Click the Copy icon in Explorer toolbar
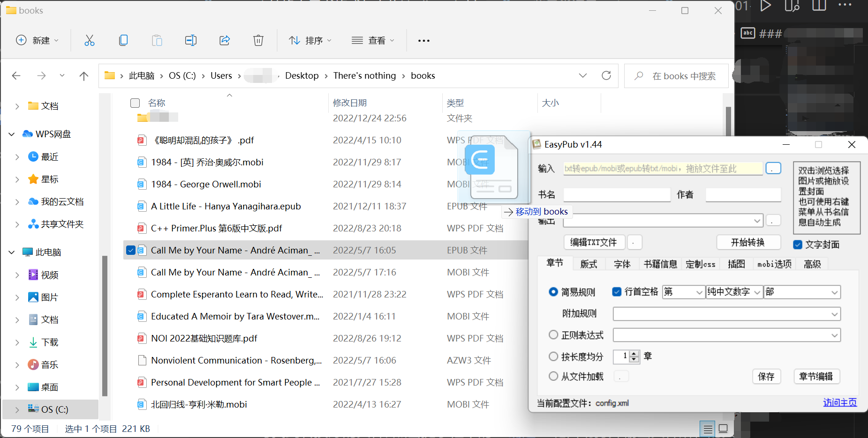868x438 pixels. [123, 40]
